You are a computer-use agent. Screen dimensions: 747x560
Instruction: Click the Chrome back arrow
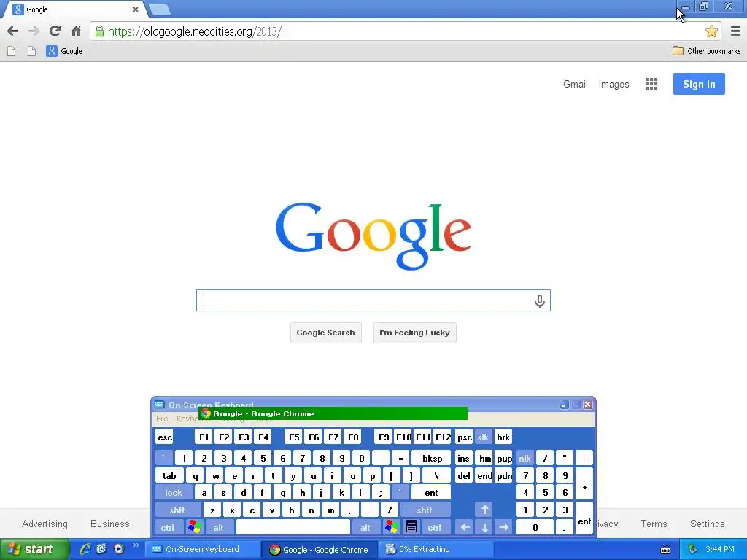(x=13, y=31)
